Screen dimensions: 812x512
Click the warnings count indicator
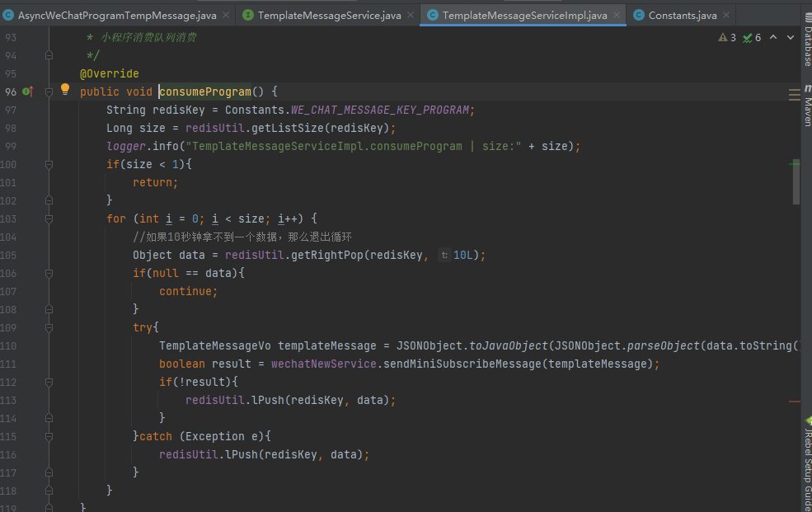pos(727,37)
